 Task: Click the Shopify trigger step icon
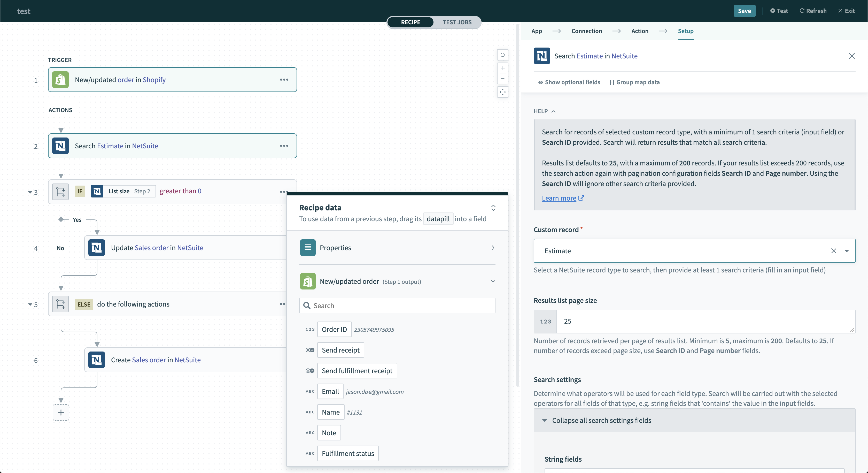pyautogui.click(x=60, y=79)
